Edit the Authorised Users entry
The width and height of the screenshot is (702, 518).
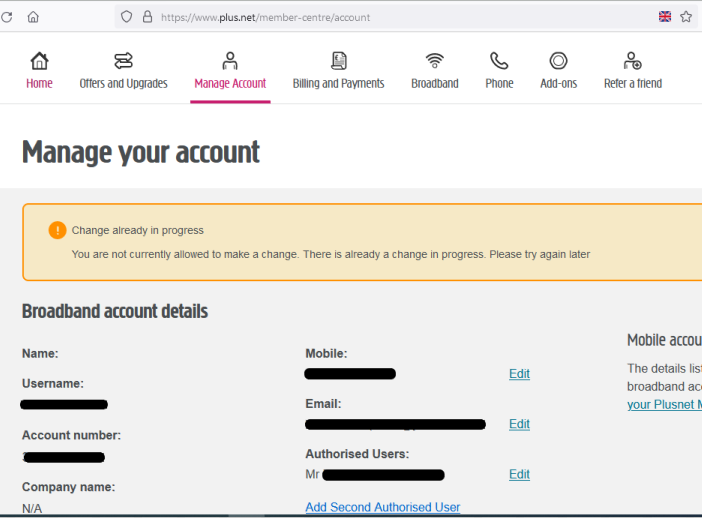519,475
